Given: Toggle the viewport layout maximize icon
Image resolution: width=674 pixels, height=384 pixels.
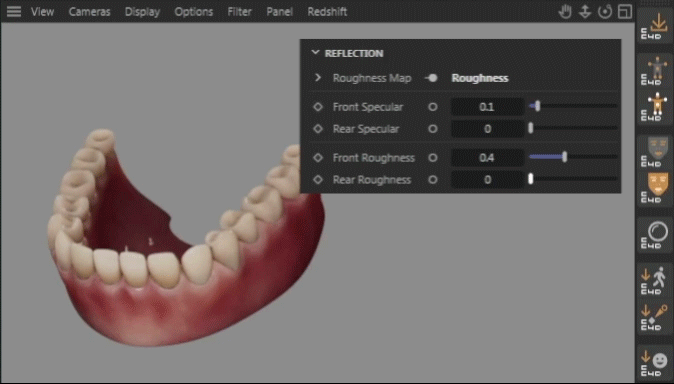Looking at the screenshot, I should coord(625,12).
